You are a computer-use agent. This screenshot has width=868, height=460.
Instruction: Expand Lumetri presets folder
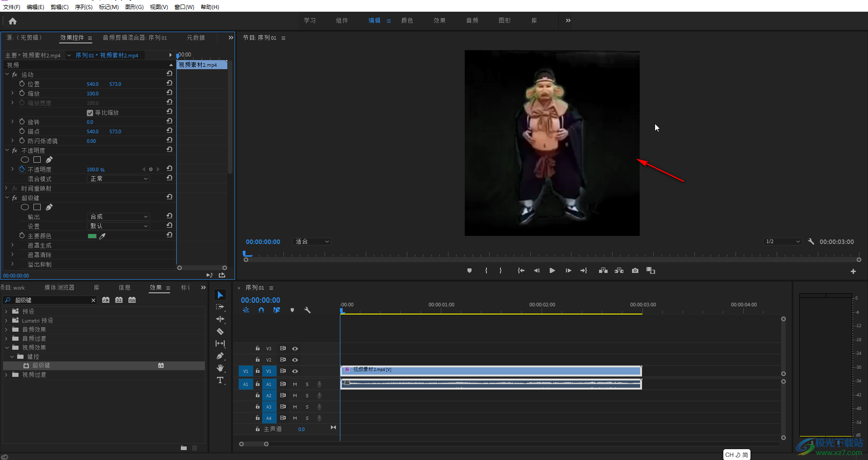[x=6, y=320]
